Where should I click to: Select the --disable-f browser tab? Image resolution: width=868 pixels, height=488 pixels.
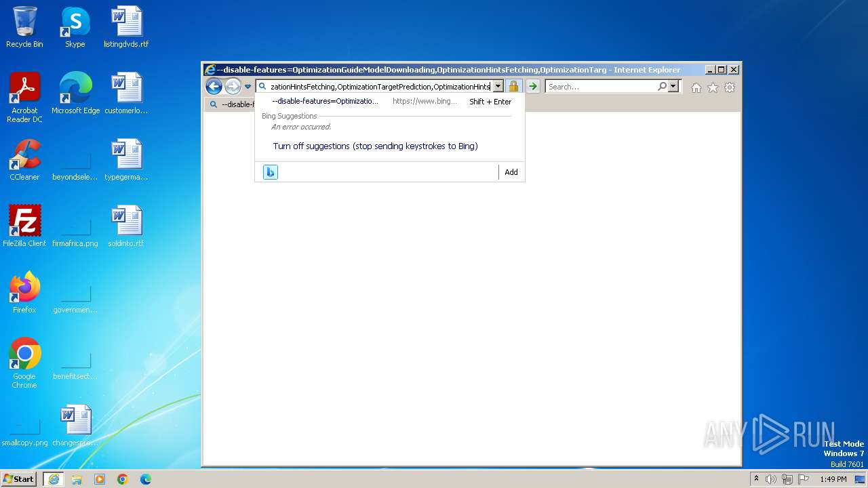coord(230,104)
